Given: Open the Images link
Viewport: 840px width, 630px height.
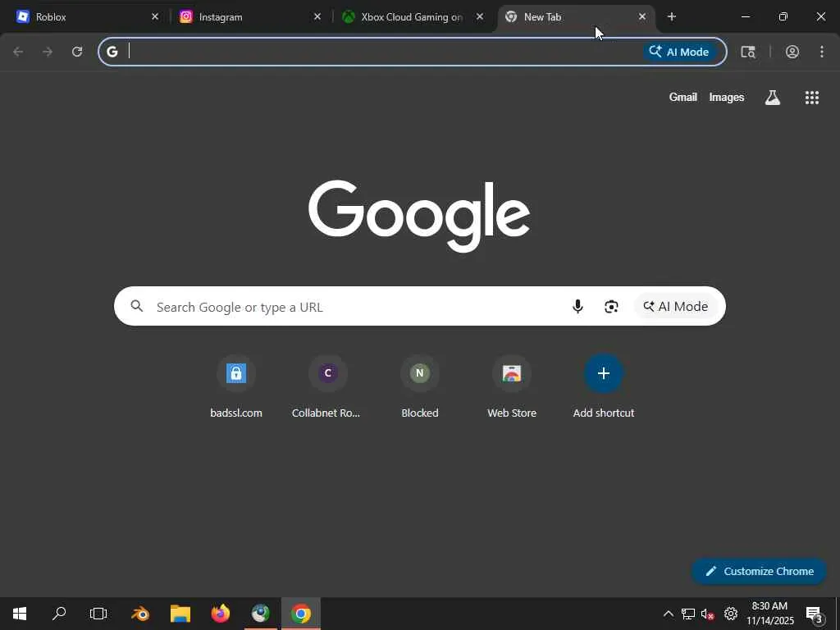Looking at the screenshot, I should [x=727, y=97].
